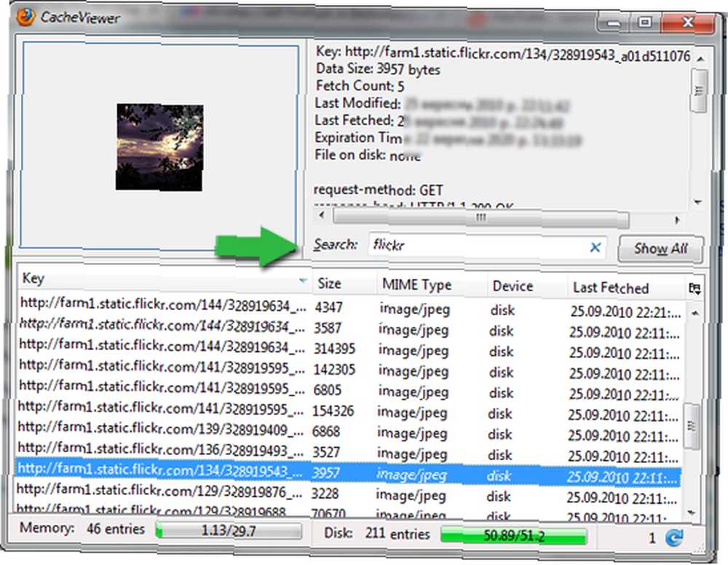Select the cache entry with size 6805
The width and height of the screenshot is (728, 565).
[348, 392]
